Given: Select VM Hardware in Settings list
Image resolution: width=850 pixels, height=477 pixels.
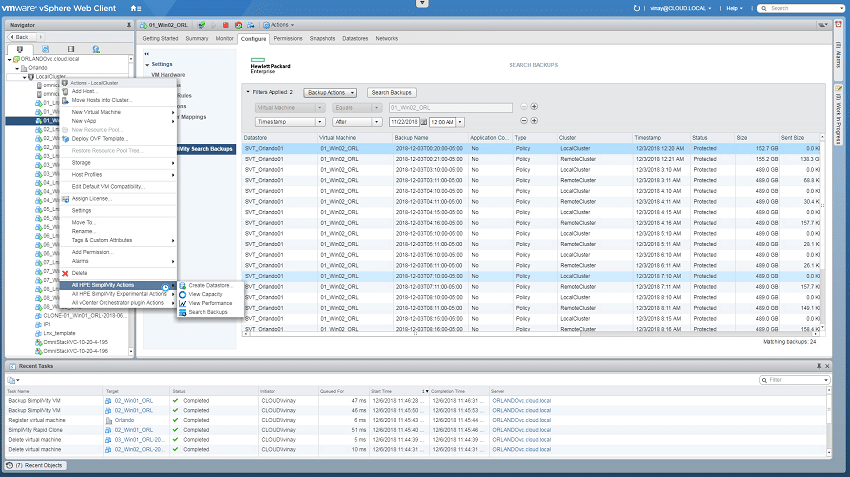Looking at the screenshot, I should [168, 75].
